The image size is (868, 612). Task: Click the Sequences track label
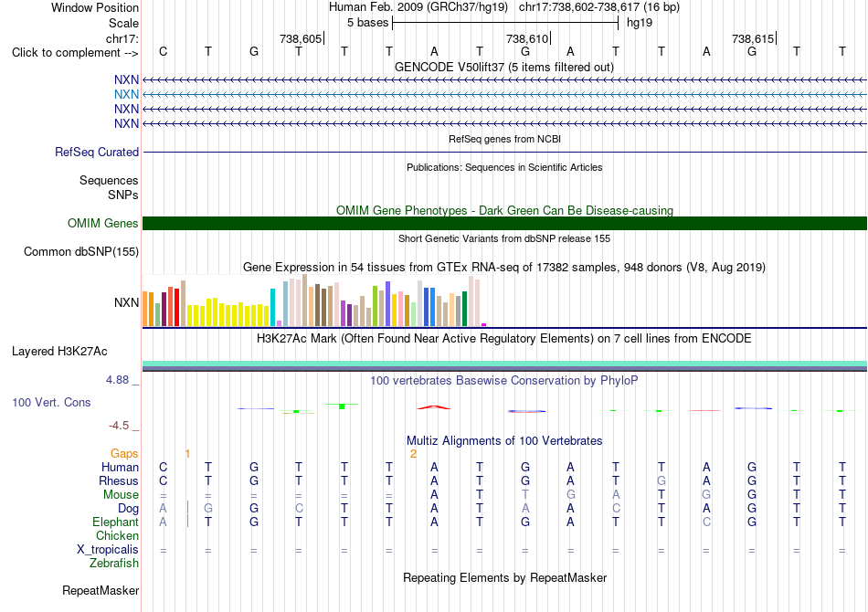click(x=109, y=180)
